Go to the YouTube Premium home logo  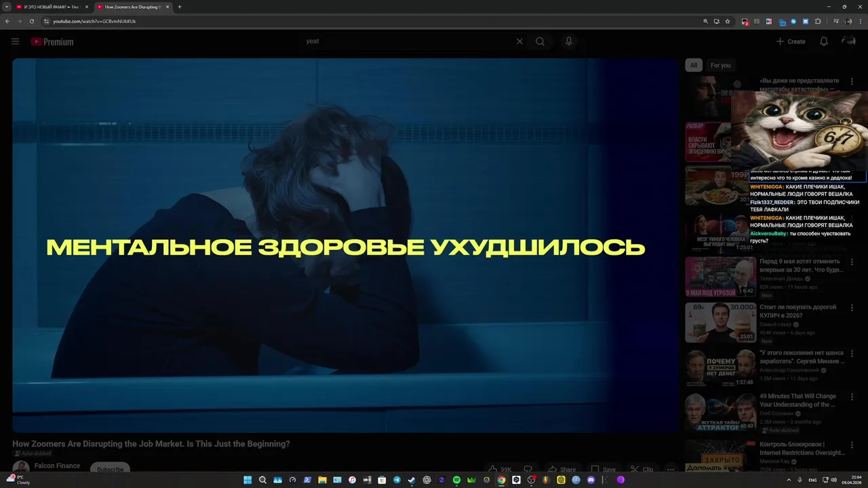coord(52,41)
